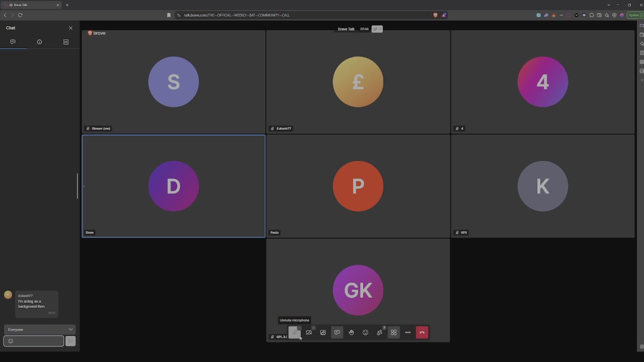Open Leo AI sparkle icon

(x=607, y=15)
